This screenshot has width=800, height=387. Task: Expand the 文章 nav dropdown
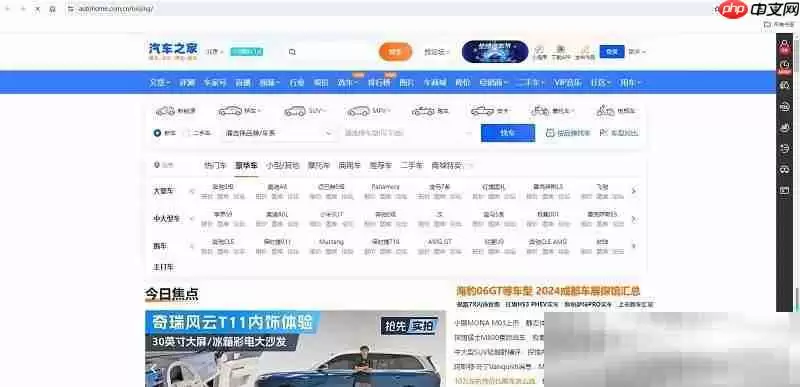(x=160, y=83)
